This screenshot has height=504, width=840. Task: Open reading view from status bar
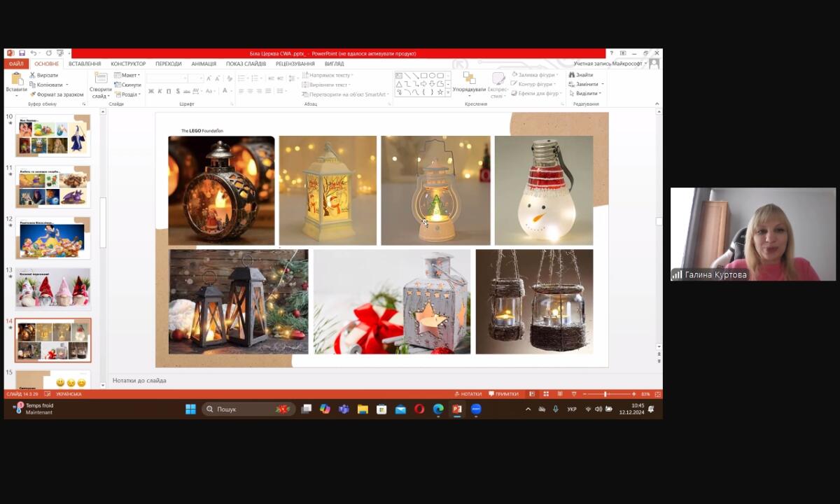(559, 394)
